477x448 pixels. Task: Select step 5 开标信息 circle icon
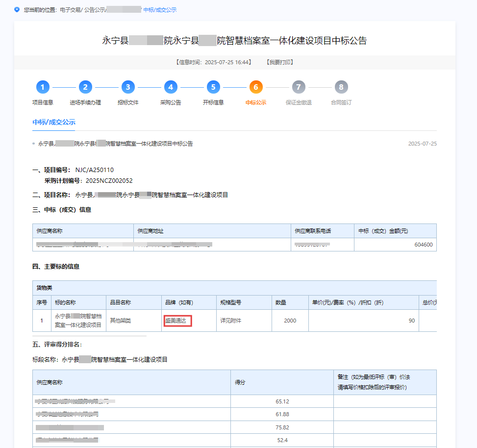tap(213, 87)
